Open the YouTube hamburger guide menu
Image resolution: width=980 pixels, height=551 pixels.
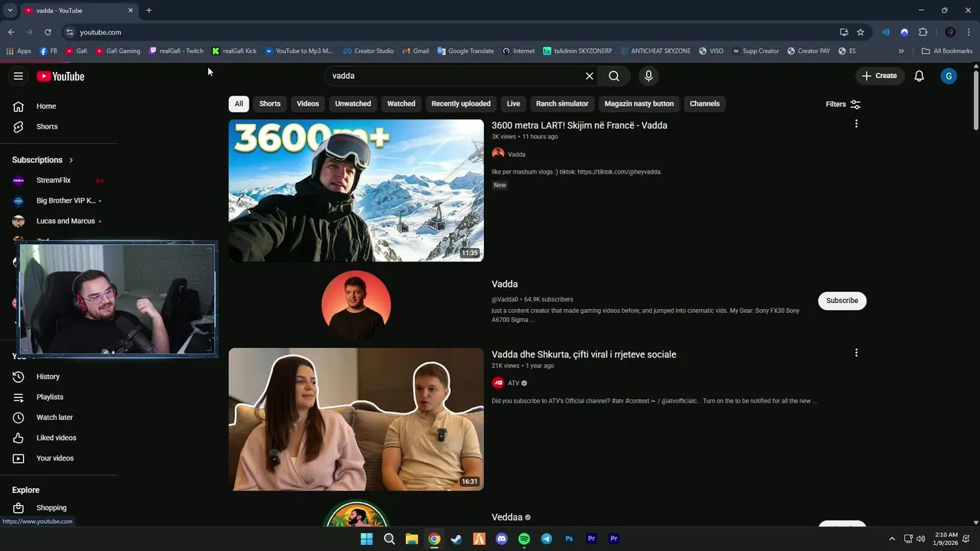[18, 76]
